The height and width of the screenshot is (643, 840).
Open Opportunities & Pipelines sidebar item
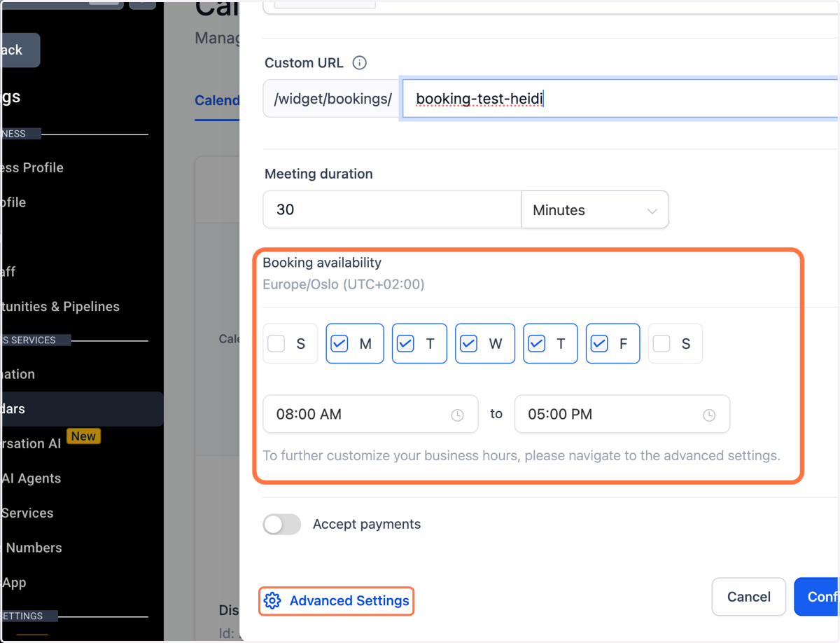click(60, 306)
